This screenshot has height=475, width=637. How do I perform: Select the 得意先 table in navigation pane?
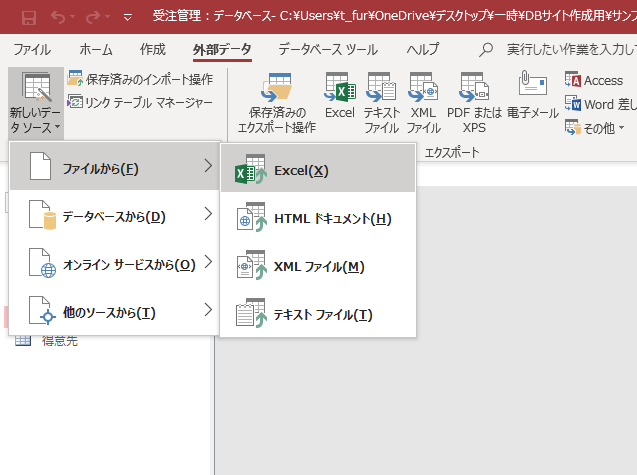point(59,341)
